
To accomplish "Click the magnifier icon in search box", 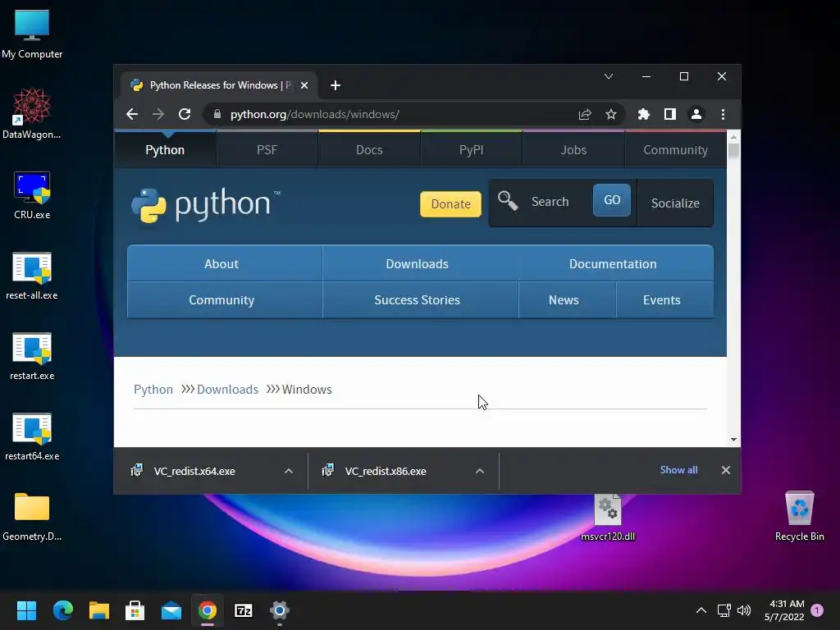I will click(x=507, y=202).
